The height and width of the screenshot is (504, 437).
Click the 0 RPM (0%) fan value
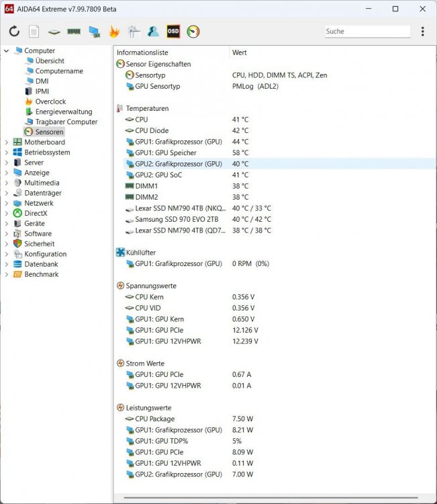(250, 263)
